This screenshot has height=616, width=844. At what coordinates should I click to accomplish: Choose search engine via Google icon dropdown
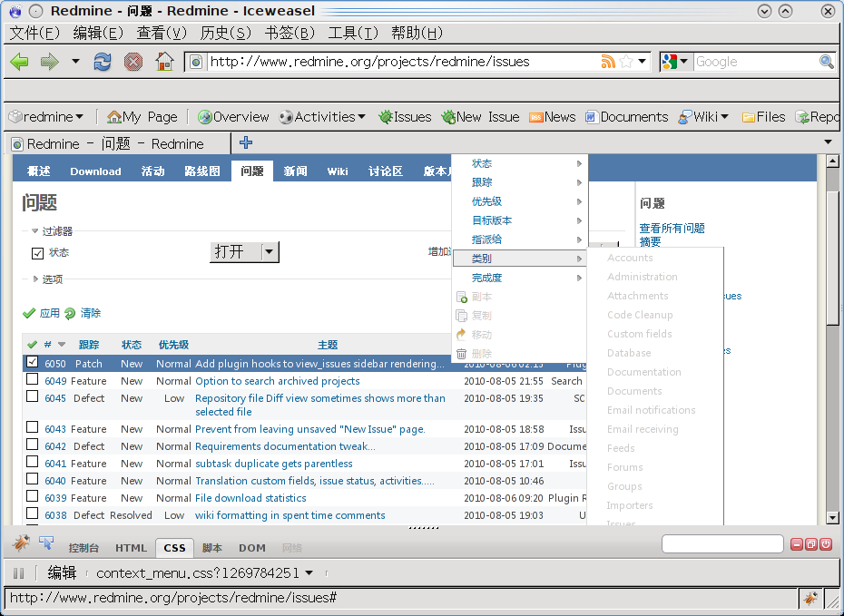(675, 62)
